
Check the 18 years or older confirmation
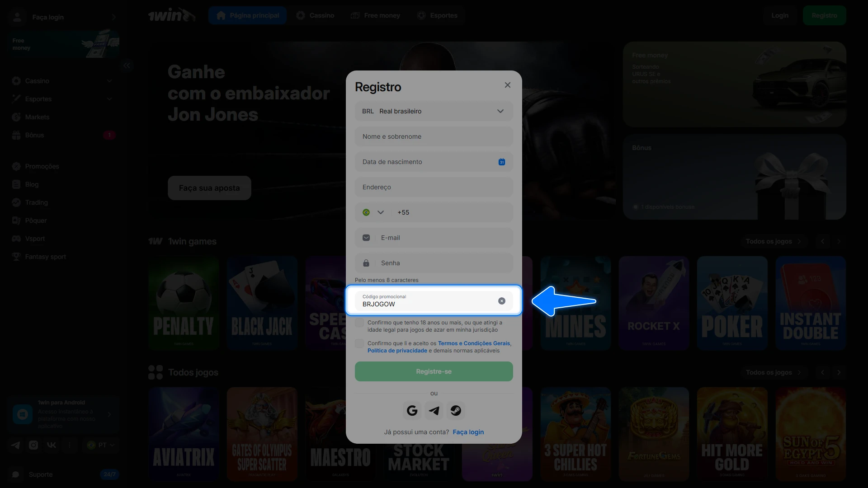pos(359,323)
